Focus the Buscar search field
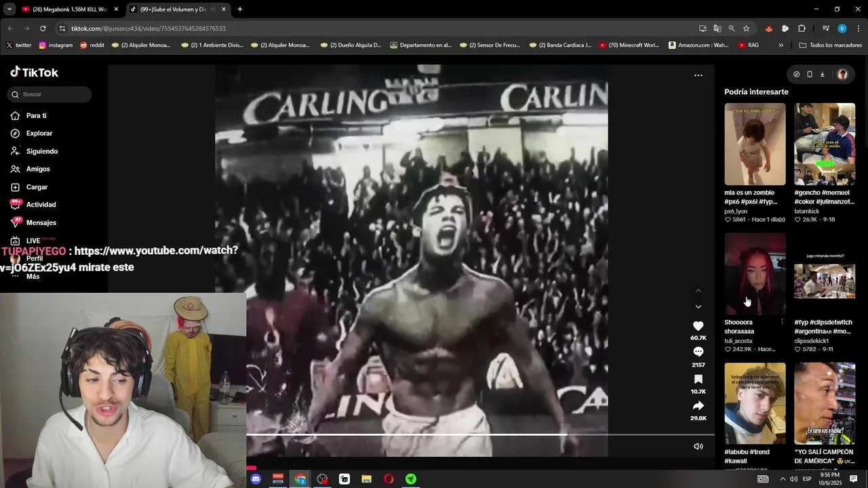868x488 pixels. coord(50,94)
